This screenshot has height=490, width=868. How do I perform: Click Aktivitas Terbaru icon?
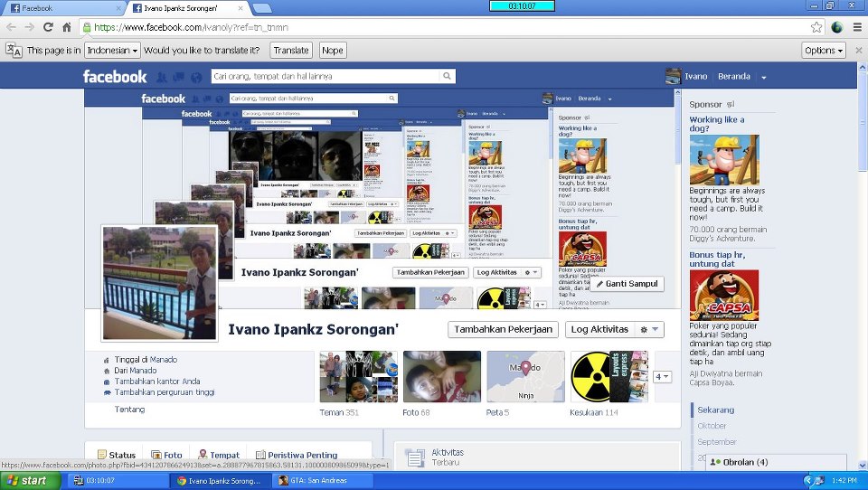pos(415,457)
